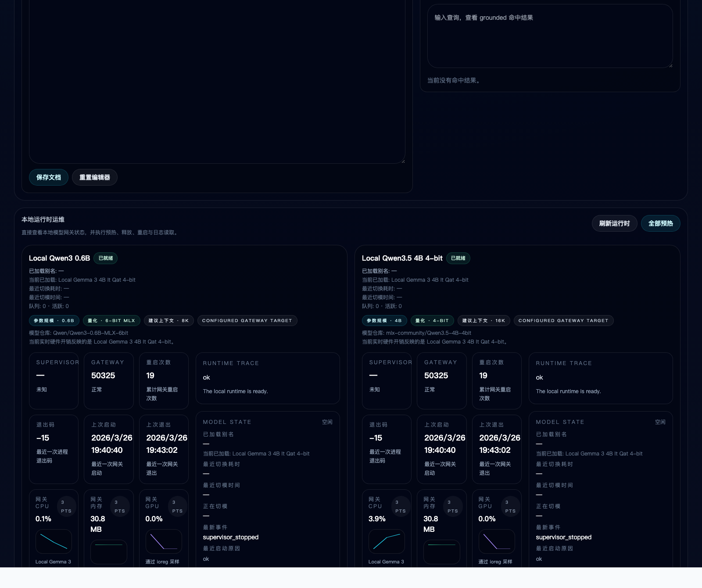702x588 pixels.
Task: Click the 网关 内存 sparkline in Qwen3.5 4B card
Action: 442,552
